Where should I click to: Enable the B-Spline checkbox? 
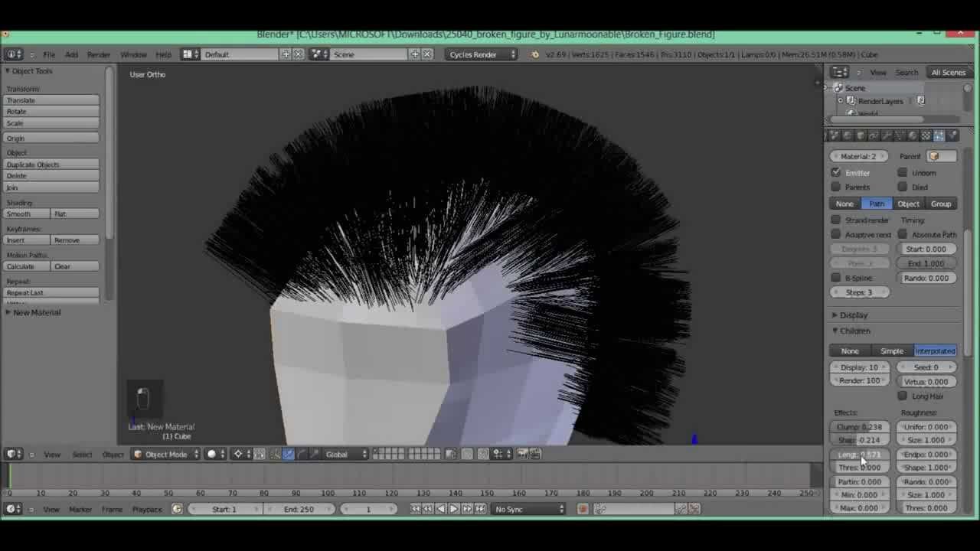click(x=836, y=278)
